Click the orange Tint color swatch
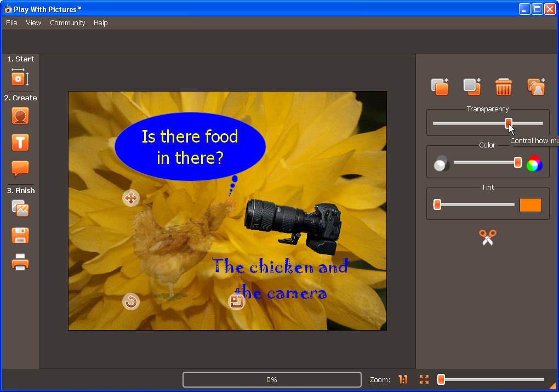This screenshot has width=559, height=392. pos(530,205)
